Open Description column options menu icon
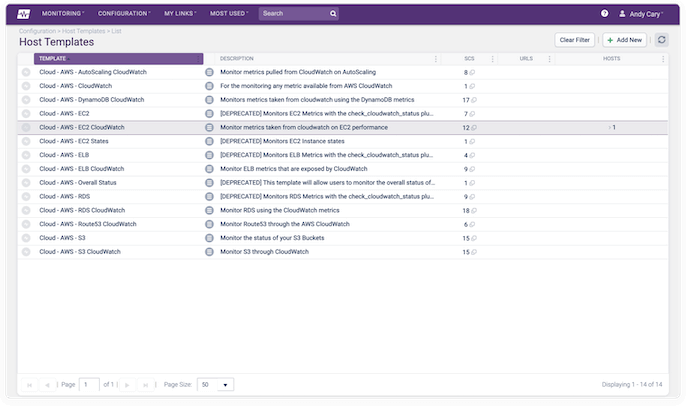The width and height of the screenshot is (686, 406). tap(435, 59)
